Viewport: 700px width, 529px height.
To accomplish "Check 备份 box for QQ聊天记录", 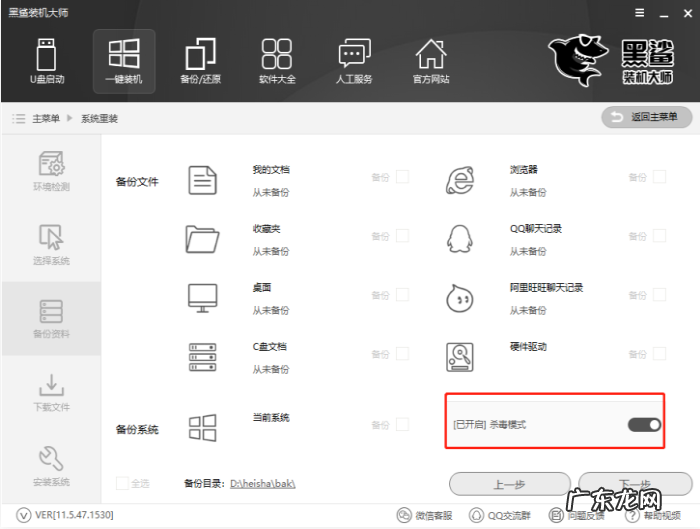I will [x=659, y=236].
